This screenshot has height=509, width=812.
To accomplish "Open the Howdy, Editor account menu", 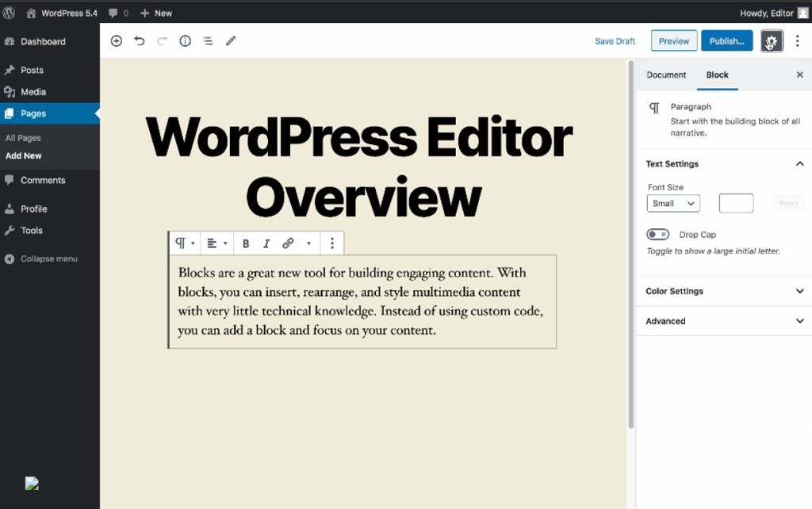I will 774,13.
